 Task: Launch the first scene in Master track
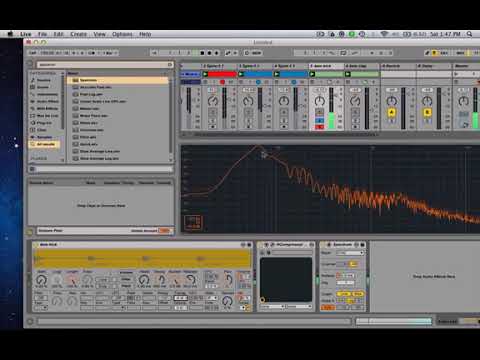click(x=457, y=74)
